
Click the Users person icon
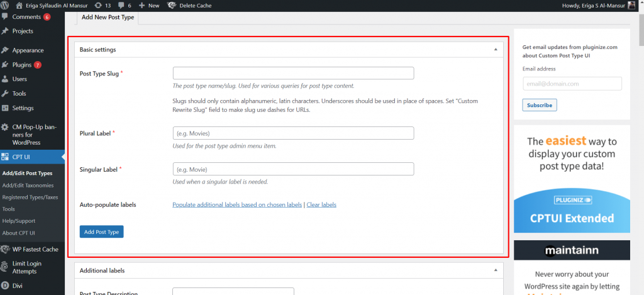[5, 79]
